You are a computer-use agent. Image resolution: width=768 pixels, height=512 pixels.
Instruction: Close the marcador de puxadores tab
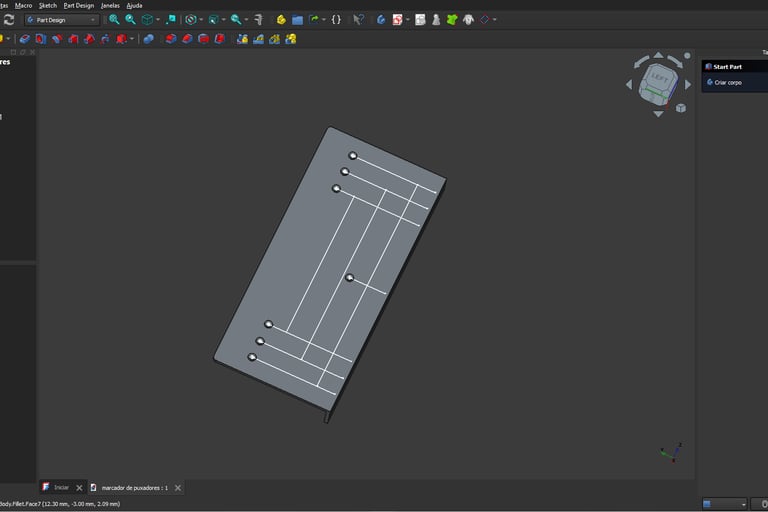pyautogui.click(x=178, y=487)
